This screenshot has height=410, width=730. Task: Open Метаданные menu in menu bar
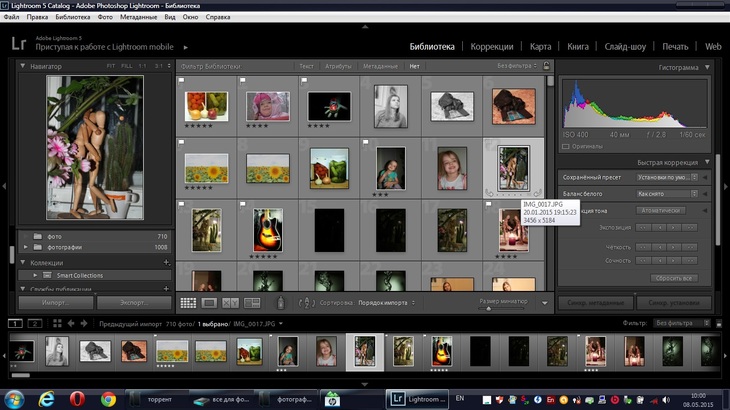pos(138,17)
